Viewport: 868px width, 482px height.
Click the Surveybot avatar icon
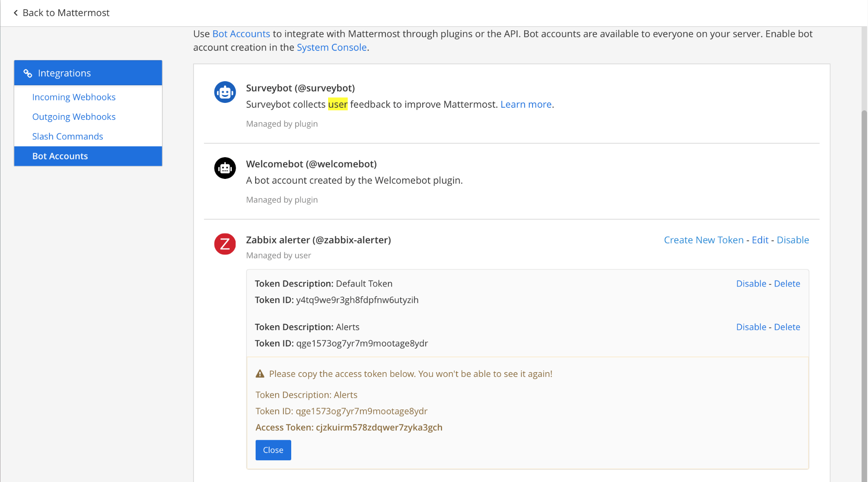click(225, 92)
